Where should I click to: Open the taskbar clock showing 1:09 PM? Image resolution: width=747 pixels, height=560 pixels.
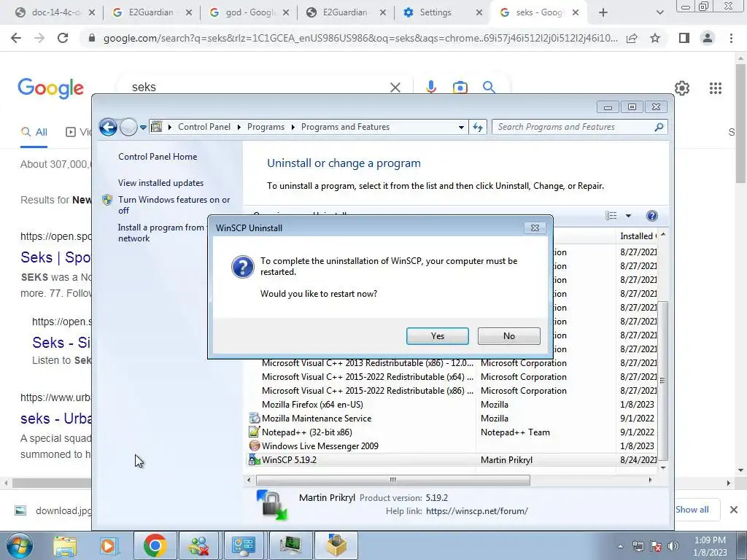[x=710, y=546]
